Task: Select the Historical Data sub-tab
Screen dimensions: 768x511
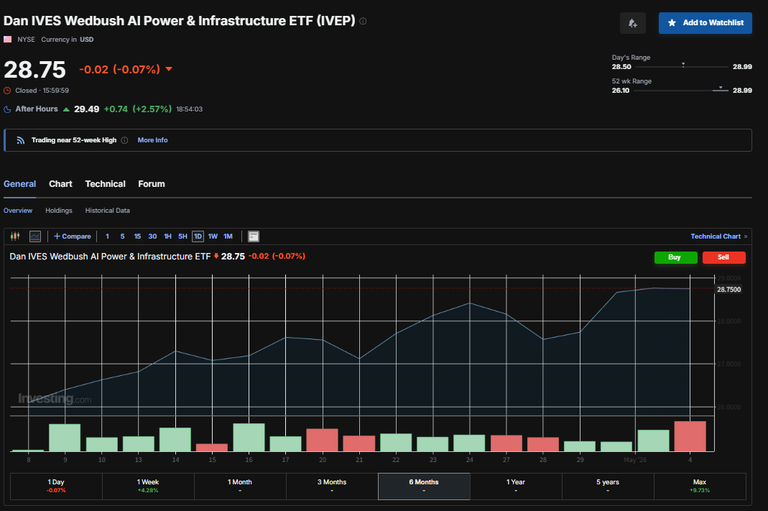Action: 107,210
